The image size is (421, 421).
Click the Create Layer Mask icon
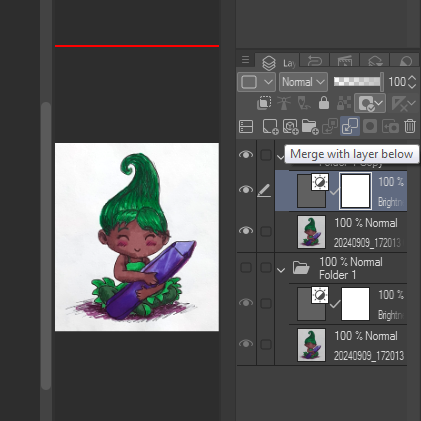[x=370, y=127]
